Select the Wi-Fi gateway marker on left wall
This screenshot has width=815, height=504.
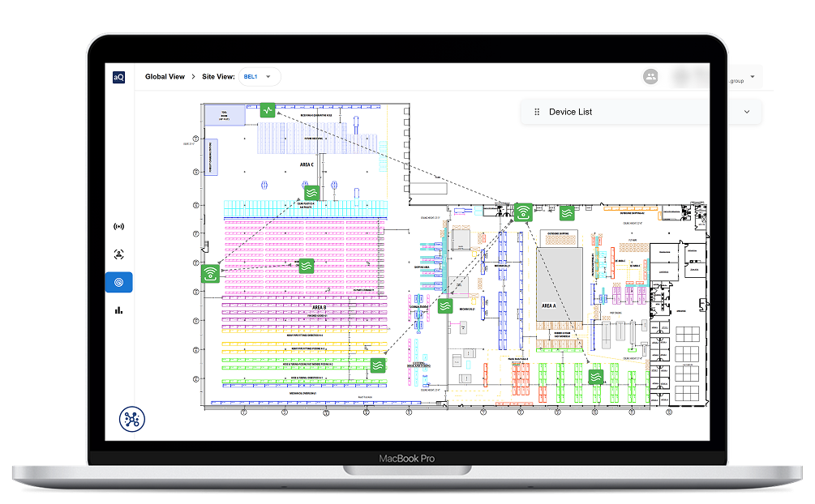tap(211, 273)
